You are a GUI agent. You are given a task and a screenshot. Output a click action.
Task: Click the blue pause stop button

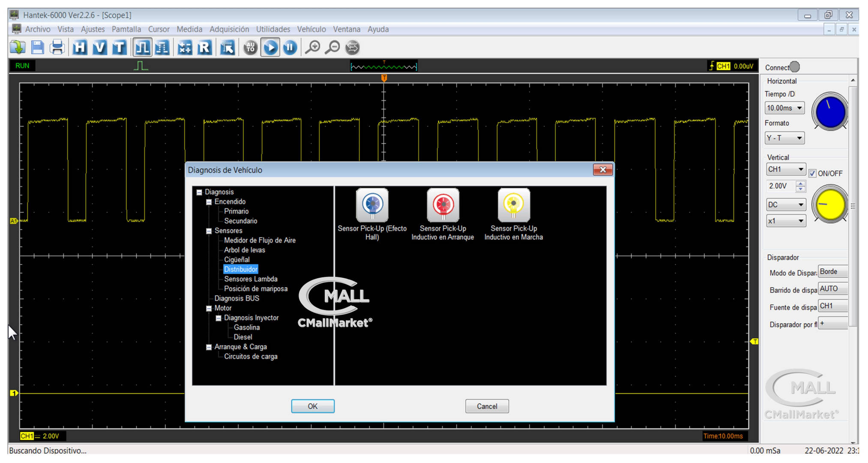click(x=290, y=47)
